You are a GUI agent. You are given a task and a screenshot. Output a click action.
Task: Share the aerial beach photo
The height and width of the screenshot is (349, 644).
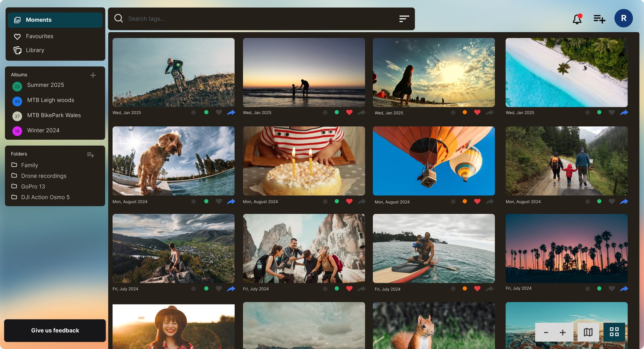(x=624, y=113)
